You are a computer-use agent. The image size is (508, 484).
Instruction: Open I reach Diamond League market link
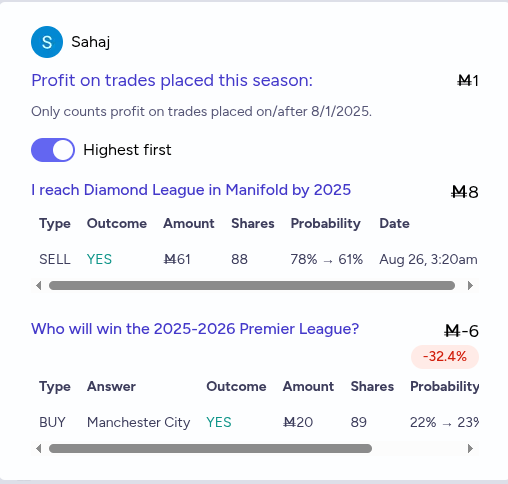click(191, 190)
